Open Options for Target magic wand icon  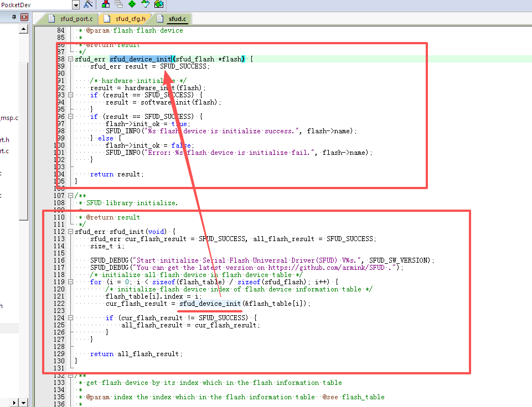coord(88,4)
